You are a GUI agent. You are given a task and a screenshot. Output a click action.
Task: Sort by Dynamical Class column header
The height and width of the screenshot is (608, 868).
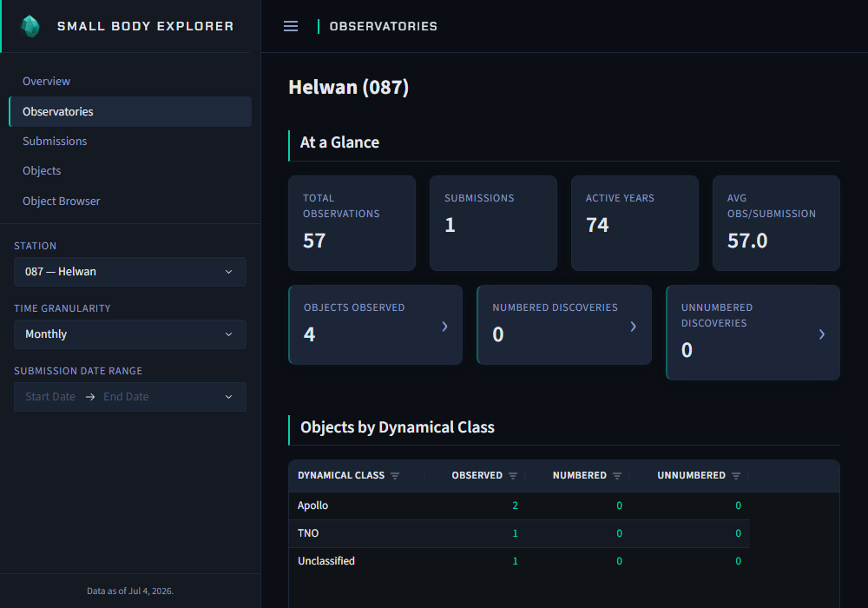[x=341, y=476]
